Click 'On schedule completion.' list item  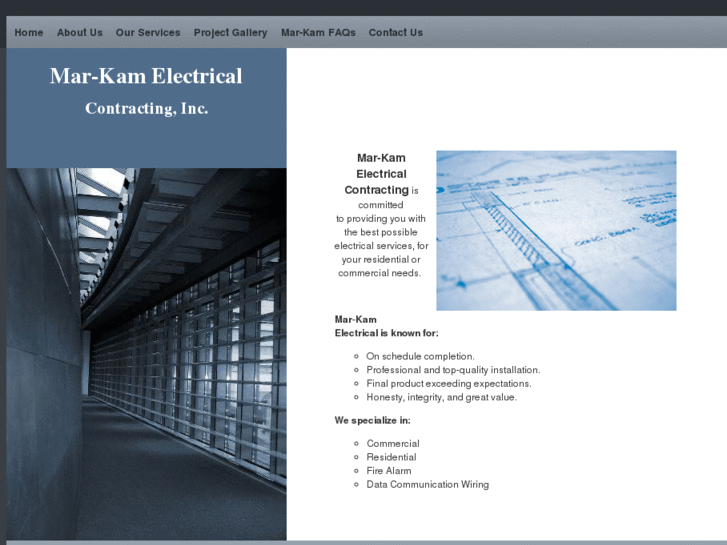420,356
